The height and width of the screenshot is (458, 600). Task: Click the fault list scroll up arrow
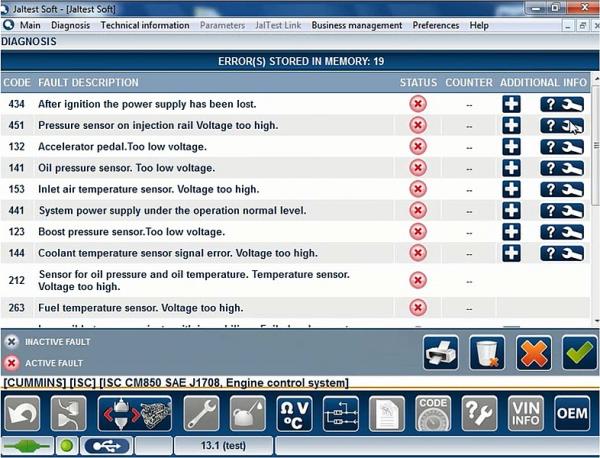tap(596, 79)
